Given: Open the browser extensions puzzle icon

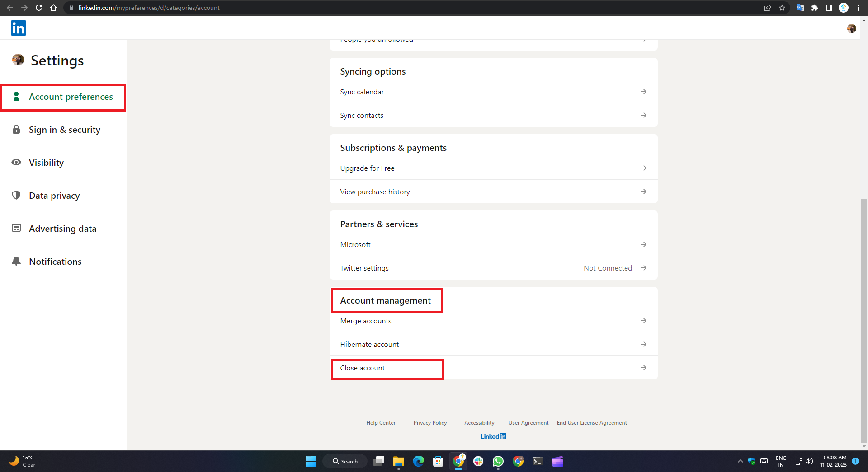Looking at the screenshot, I should coord(815,8).
